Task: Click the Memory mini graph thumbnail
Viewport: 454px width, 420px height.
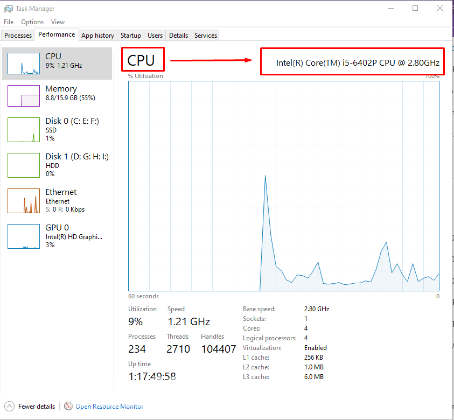Action: (23, 96)
